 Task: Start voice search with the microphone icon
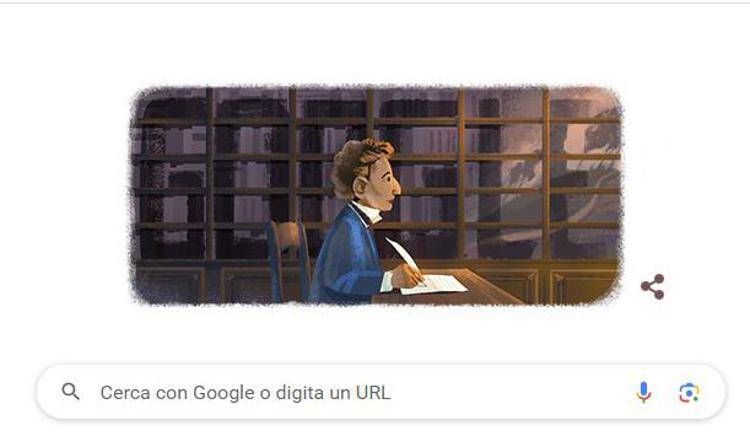click(643, 392)
